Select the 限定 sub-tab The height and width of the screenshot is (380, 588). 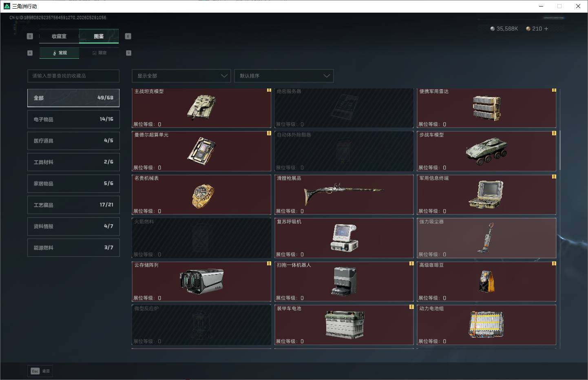point(99,53)
